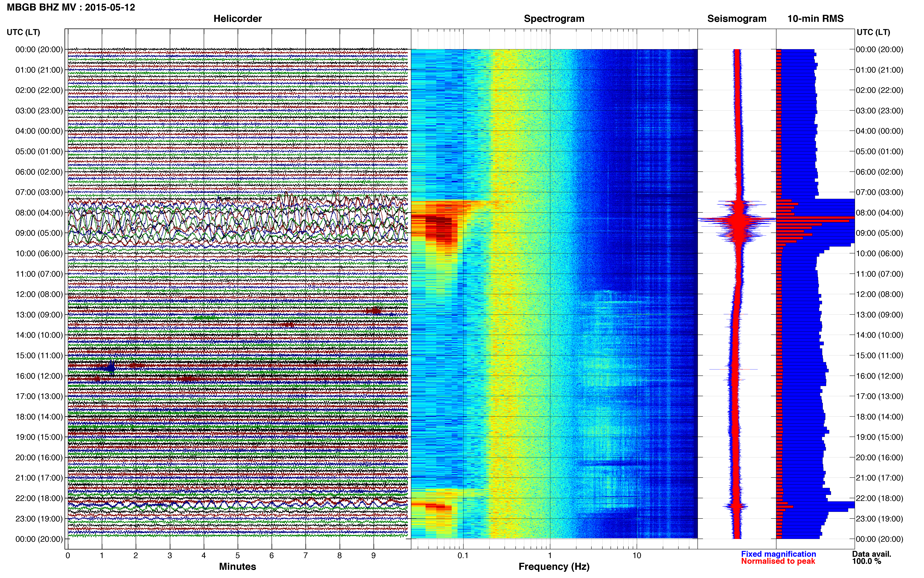Click the dark red low-frequency spectrogram patch near 08:30
This screenshot has height=578, width=924.
[439, 226]
